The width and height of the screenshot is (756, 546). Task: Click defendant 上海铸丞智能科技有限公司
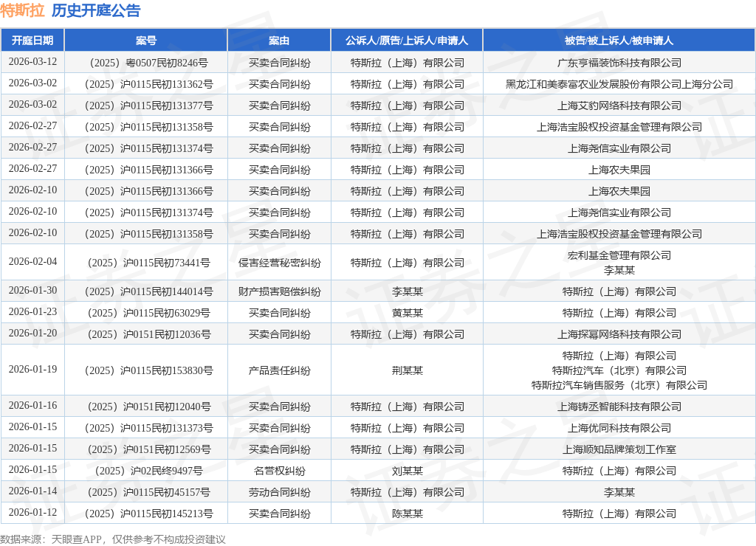pyautogui.click(x=619, y=407)
